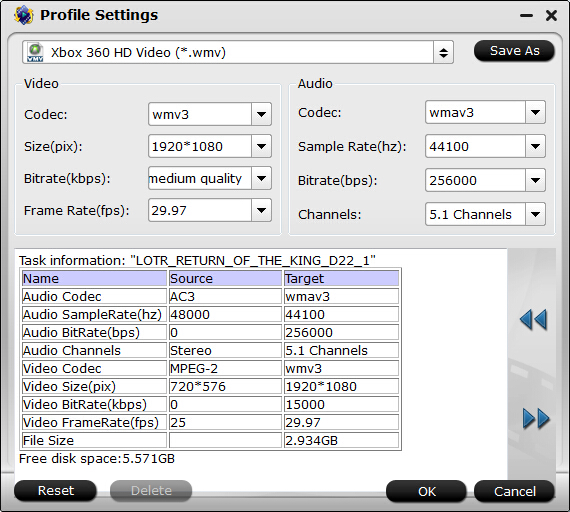Click the 48000 source sample rate cell
The width and height of the screenshot is (570, 512).
click(225, 314)
